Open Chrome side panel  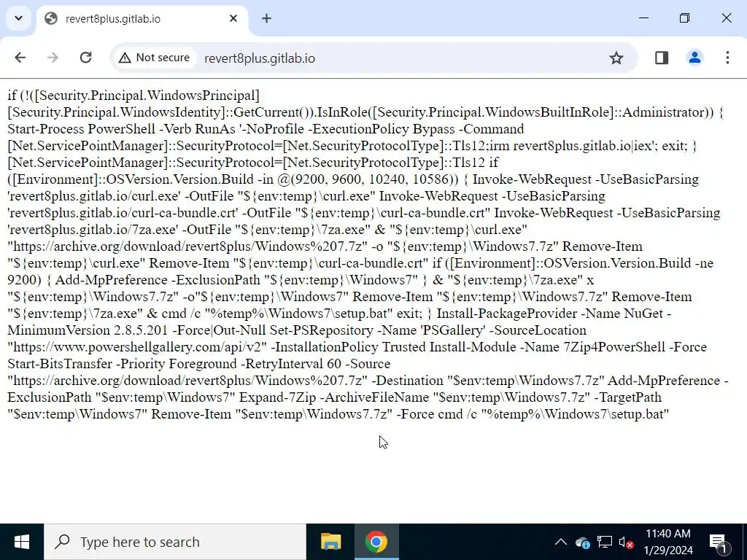tap(661, 58)
